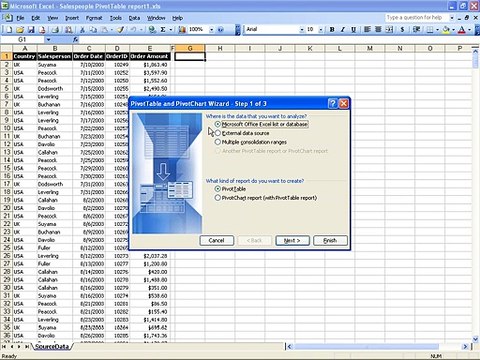The height and width of the screenshot is (360, 480).
Task: Click the Save disk icon
Action: (x=31, y=30)
